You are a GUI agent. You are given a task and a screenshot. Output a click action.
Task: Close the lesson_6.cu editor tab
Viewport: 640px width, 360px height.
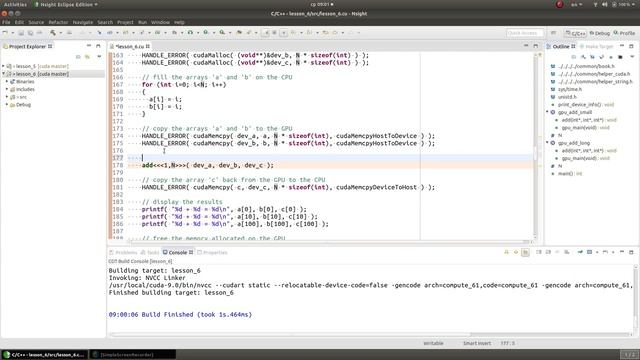click(x=148, y=47)
